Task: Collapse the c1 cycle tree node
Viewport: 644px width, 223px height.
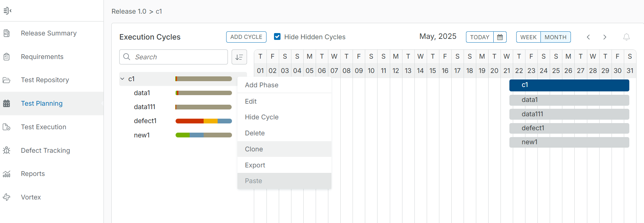Action: (122, 79)
